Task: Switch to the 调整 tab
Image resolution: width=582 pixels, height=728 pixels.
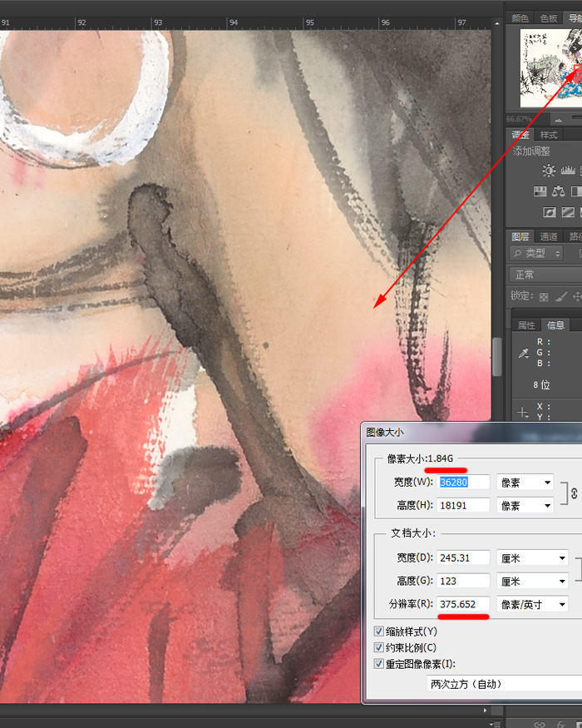Action: coord(520,135)
